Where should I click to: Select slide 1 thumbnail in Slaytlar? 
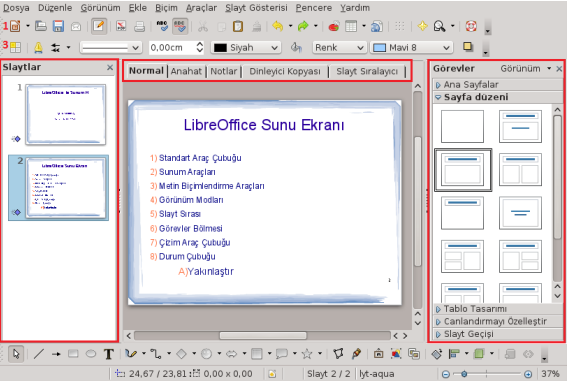[65, 114]
